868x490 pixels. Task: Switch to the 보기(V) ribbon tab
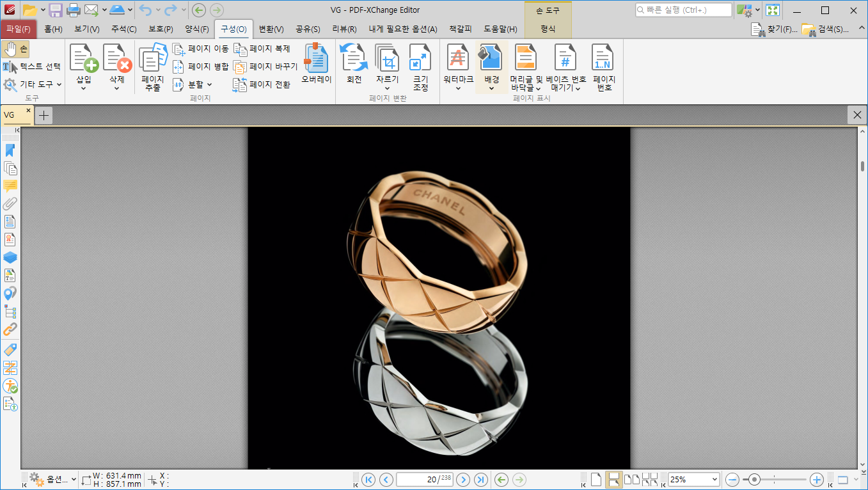coord(86,29)
